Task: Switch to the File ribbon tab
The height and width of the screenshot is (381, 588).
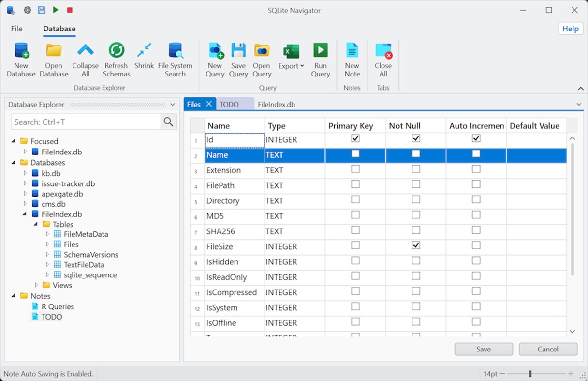Action: [x=17, y=29]
